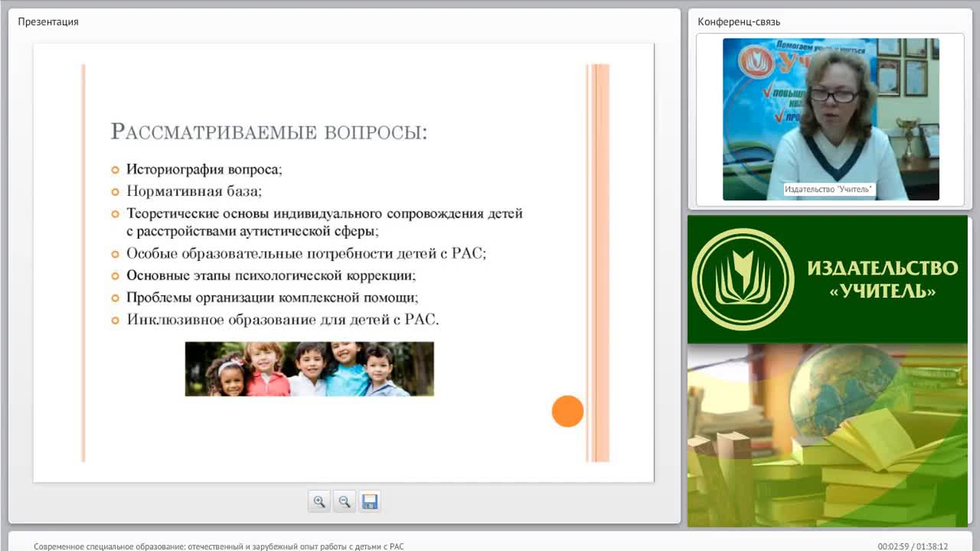Zoom out of the presentation slide
Screen dimensions: 980x551
click(344, 501)
